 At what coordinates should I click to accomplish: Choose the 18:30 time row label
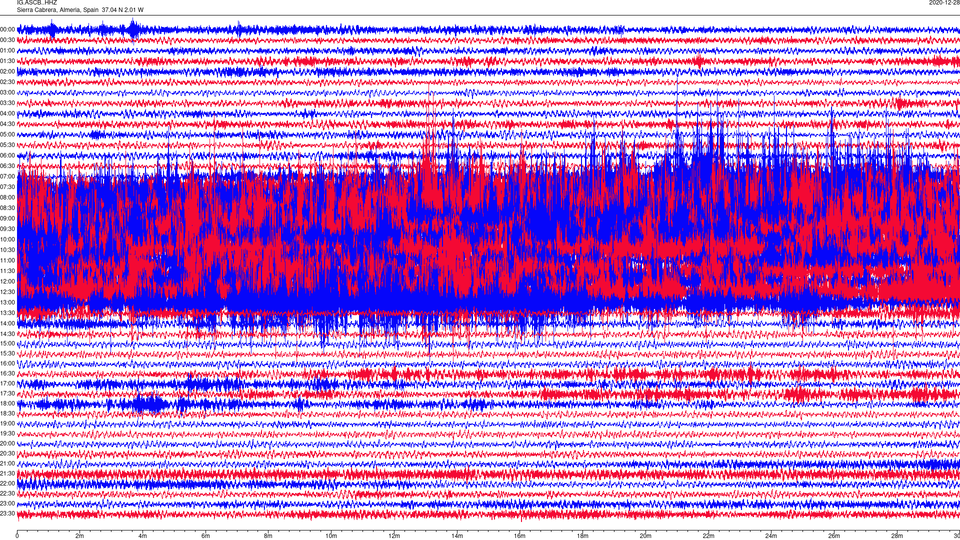(x=8, y=413)
